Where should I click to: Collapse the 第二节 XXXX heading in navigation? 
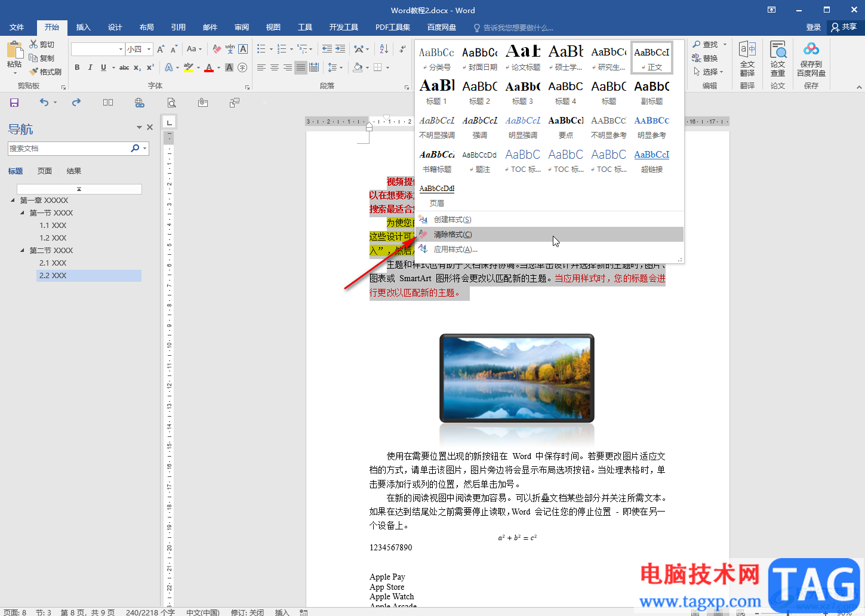point(23,251)
